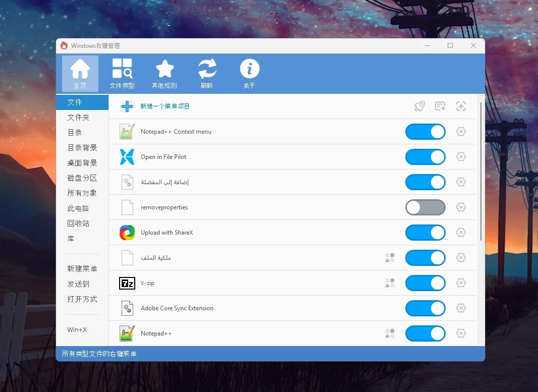Select 文件夹 in the left sidebar
538x392 pixels.
tap(78, 118)
